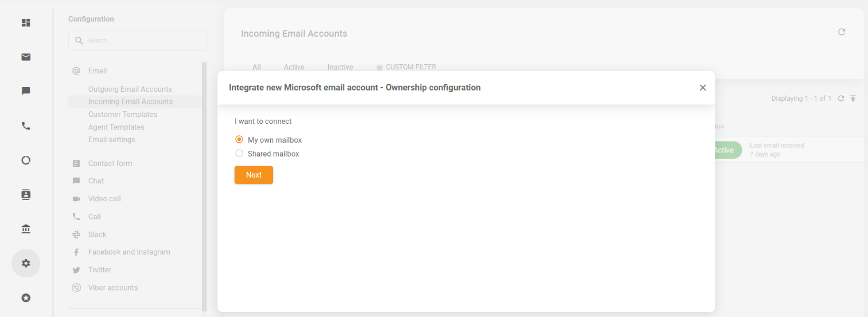Screen dimensions: 868x317
Task: Open Call configuration
Action: 95,217
